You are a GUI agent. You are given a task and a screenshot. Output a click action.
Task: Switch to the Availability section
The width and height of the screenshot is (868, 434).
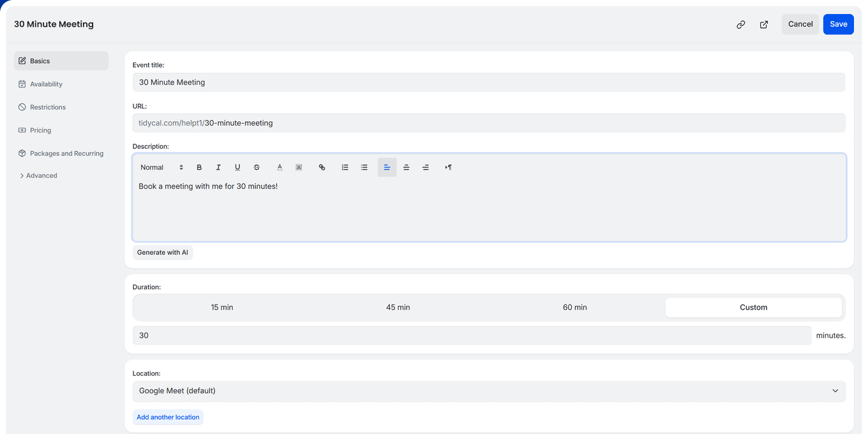[46, 84]
